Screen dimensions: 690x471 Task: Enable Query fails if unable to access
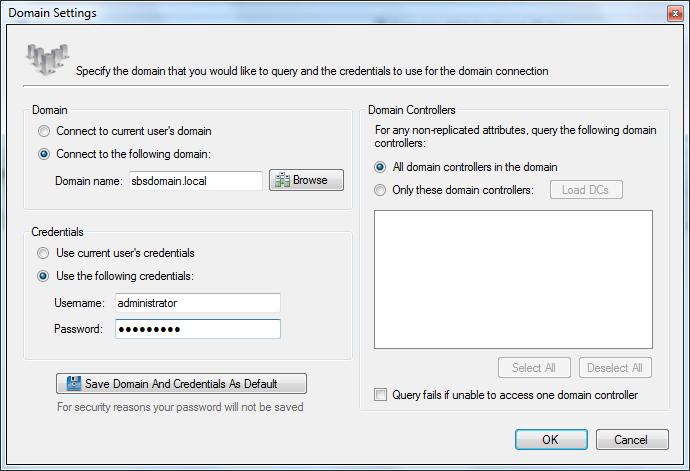[x=380, y=395]
